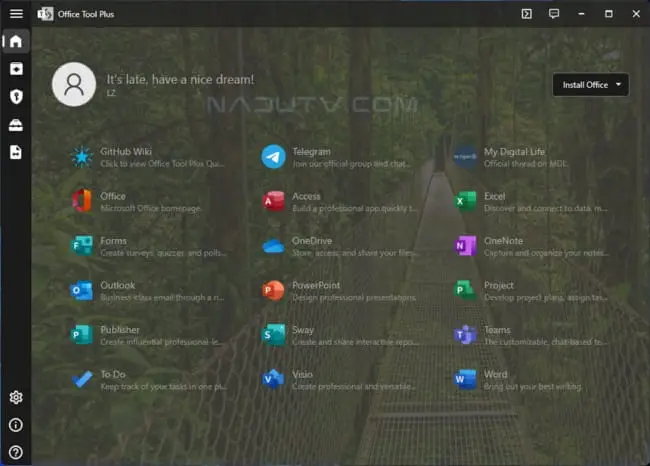Click the OneDrive cloud icon
Viewport: 650px width, 466px height.
tap(274, 246)
